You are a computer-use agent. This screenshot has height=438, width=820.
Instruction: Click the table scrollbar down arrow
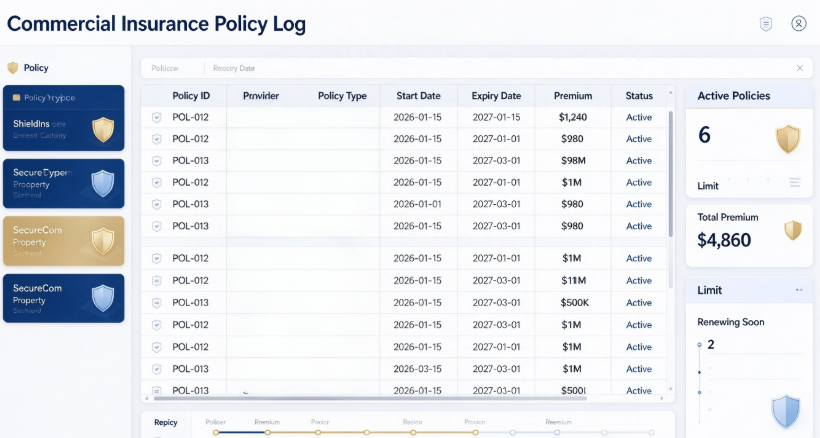tap(670, 389)
